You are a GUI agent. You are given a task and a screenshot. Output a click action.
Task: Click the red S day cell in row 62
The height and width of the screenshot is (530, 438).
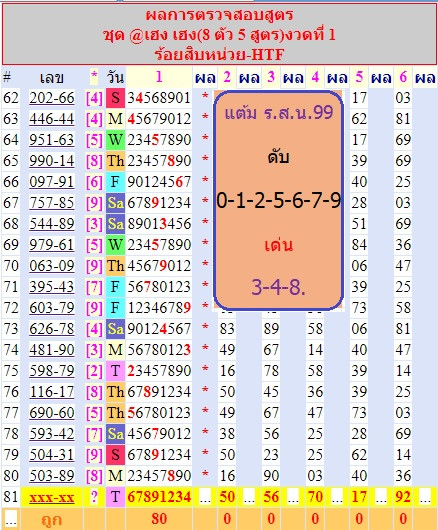(x=115, y=98)
